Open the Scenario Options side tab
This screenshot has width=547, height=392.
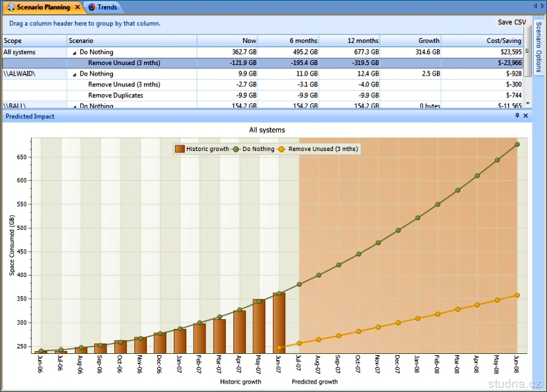click(x=539, y=47)
